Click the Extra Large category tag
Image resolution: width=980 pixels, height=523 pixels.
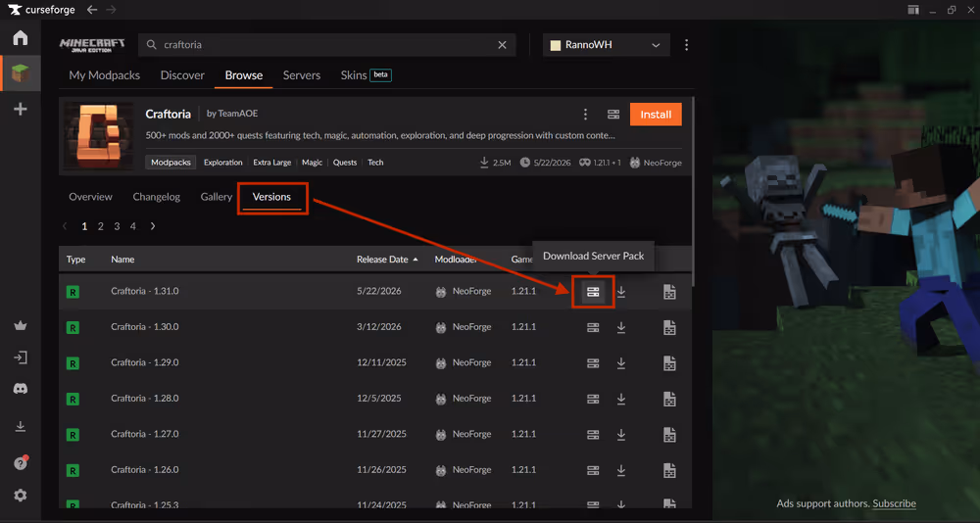(x=271, y=163)
